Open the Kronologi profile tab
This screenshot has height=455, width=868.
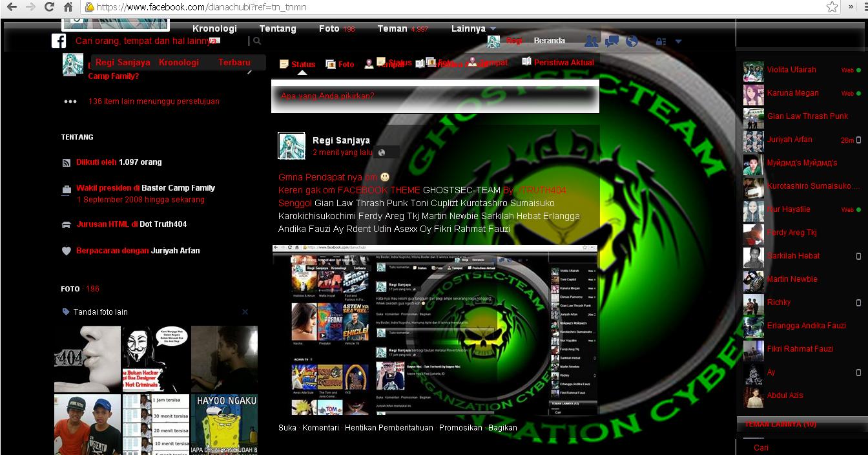(214, 28)
